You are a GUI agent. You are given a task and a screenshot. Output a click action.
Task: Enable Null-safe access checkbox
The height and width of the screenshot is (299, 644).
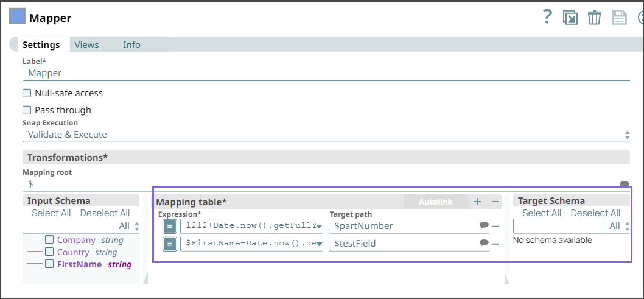pos(27,93)
